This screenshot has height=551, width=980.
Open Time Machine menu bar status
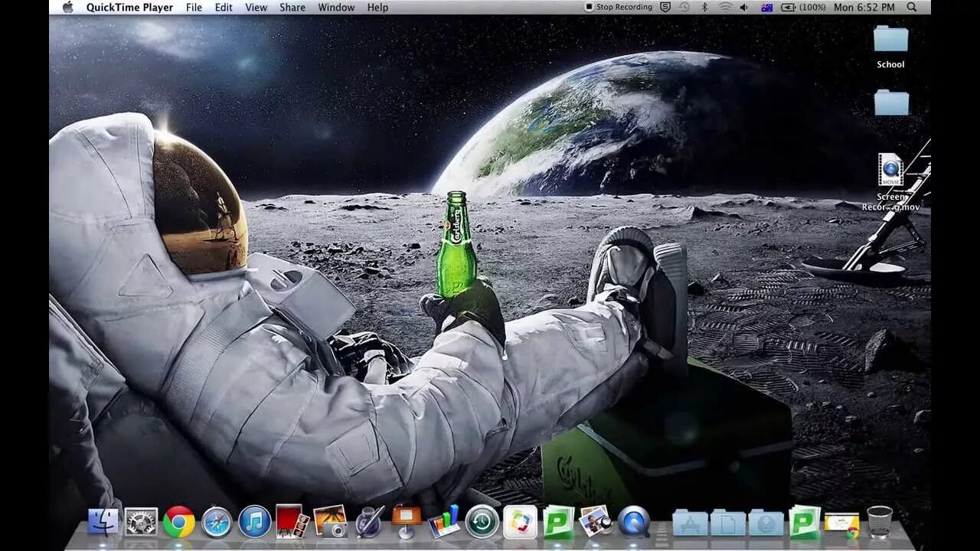(x=684, y=7)
